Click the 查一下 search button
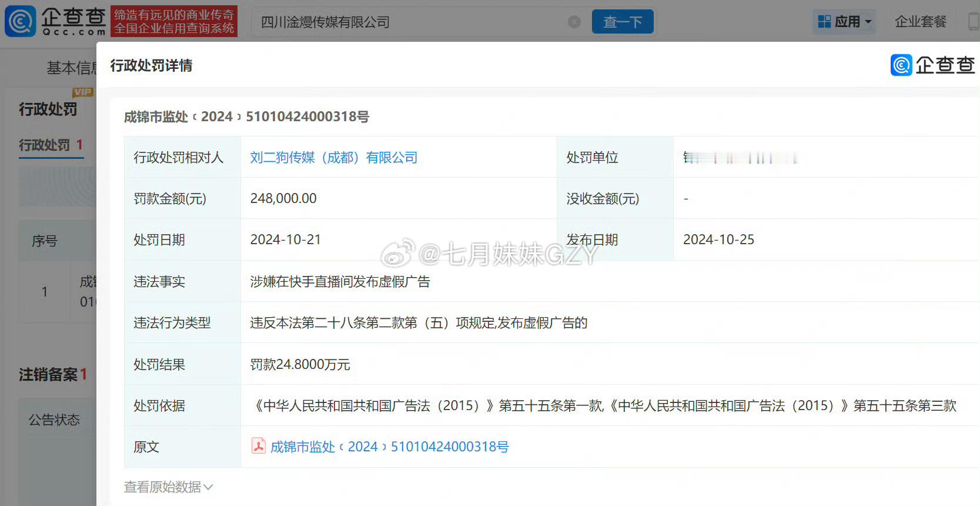This screenshot has width=980, height=506. pyautogui.click(x=623, y=22)
